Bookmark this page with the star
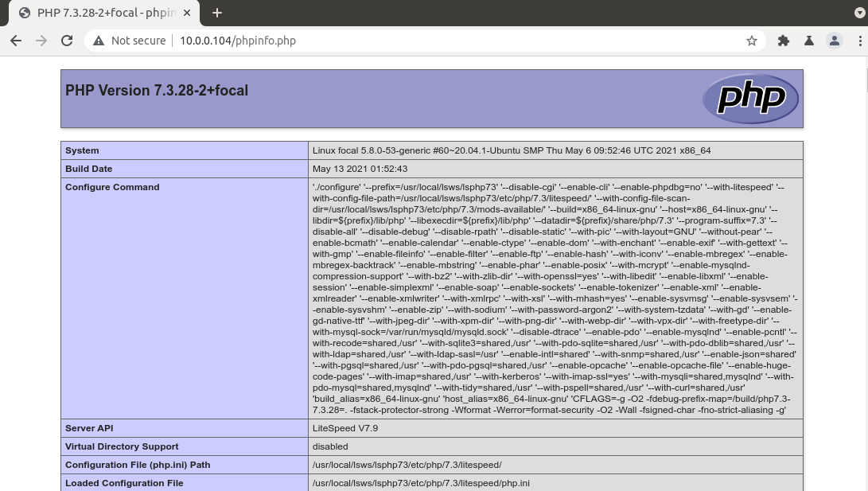Viewport: 868px width, 491px height. [x=751, y=41]
